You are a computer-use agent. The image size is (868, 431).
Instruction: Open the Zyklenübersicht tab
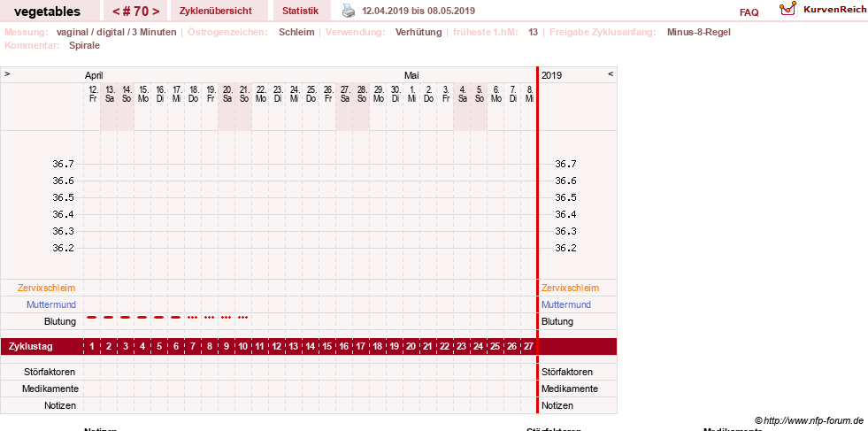tap(215, 11)
